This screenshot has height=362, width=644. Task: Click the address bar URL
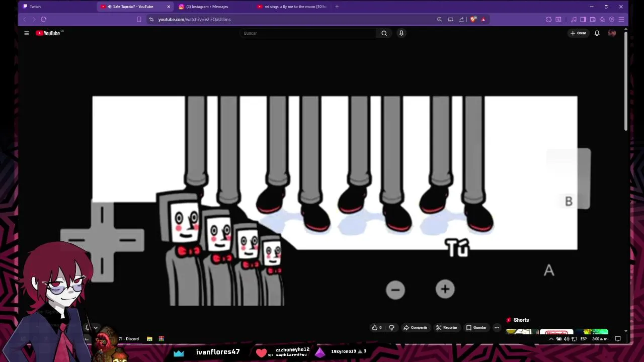(x=194, y=19)
